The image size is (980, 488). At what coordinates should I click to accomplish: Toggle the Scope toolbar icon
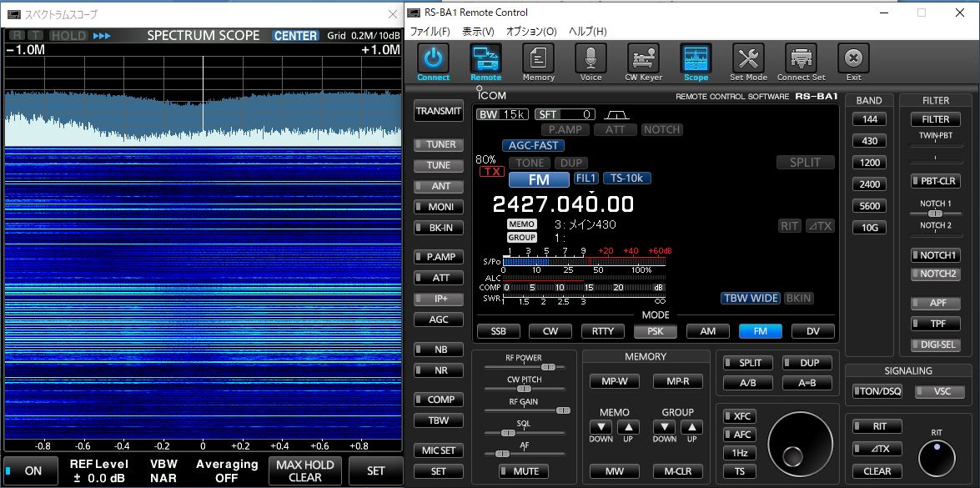[x=696, y=58]
